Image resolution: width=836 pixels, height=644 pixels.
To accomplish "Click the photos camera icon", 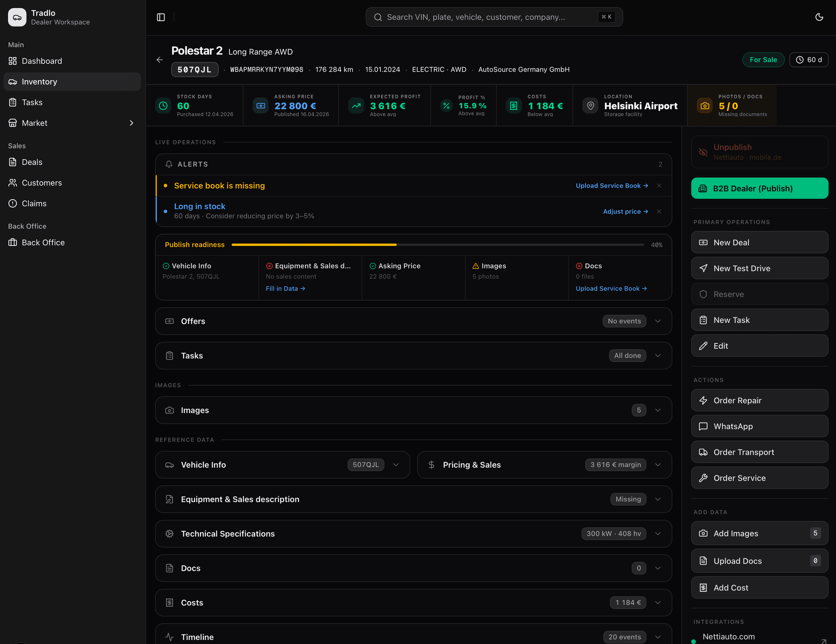I will tap(705, 106).
